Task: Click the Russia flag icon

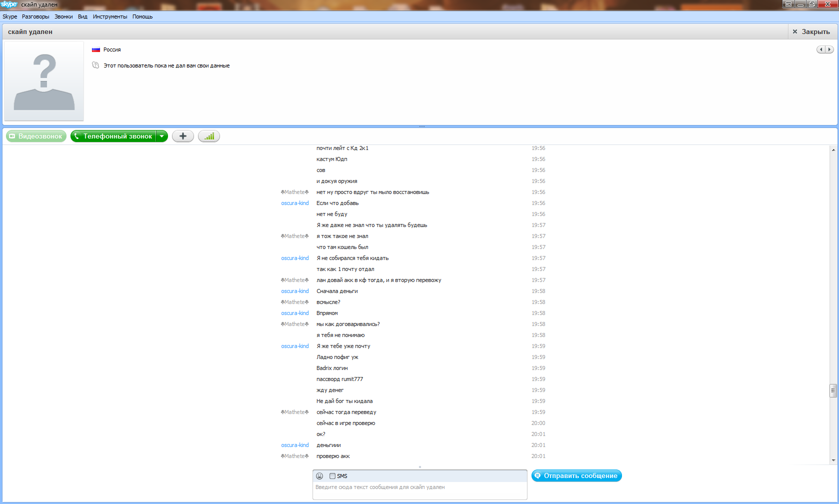Action: pyautogui.click(x=96, y=49)
